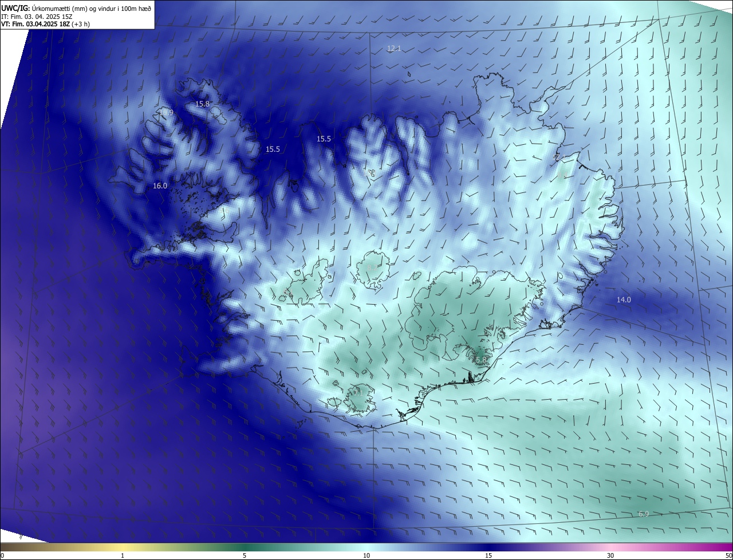This screenshot has width=733, height=560.
Task: Click the '50' tick on the color scale
Action: [x=728, y=555]
